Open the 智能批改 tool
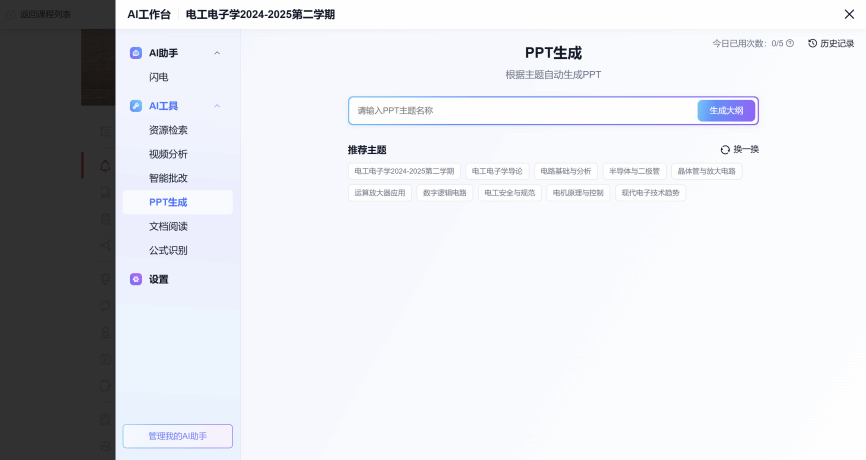Image resolution: width=866 pixels, height=460 pixels. [168, 178]
